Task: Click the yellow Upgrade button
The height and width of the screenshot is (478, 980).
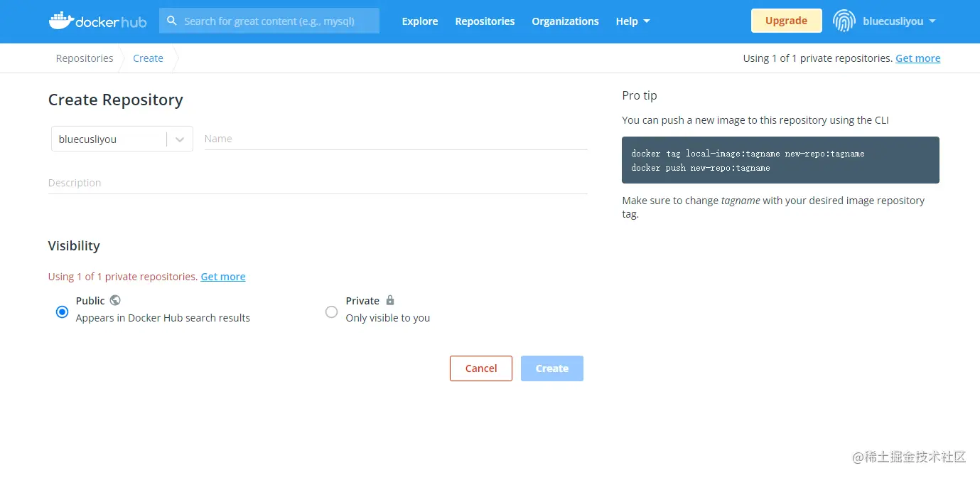Action: pos(786,21)
